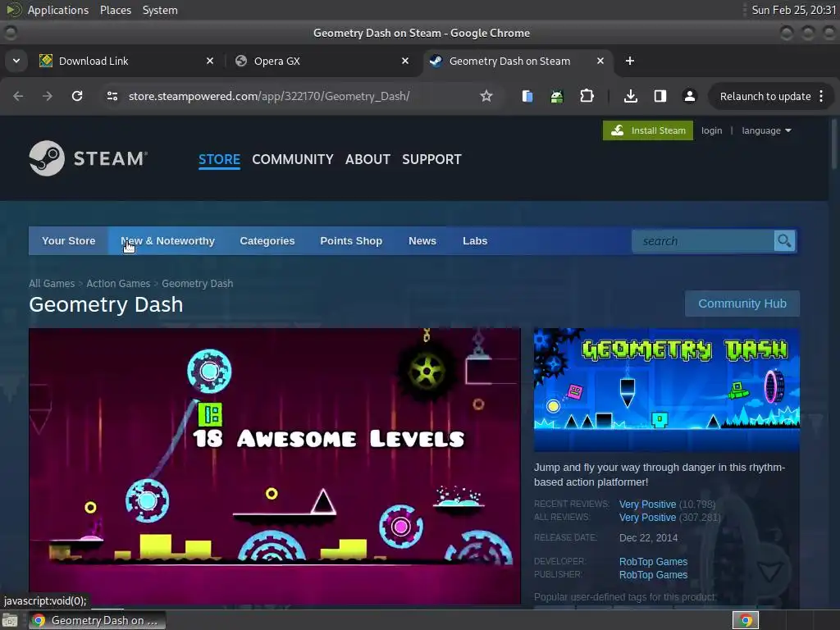
Task: Close the Download Link tab
Action: (x=210, y=61)
